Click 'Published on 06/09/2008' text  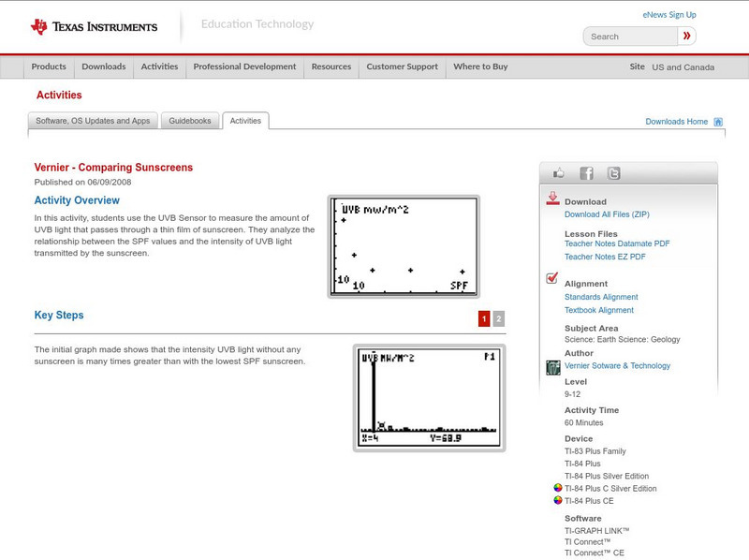[82, 183]
